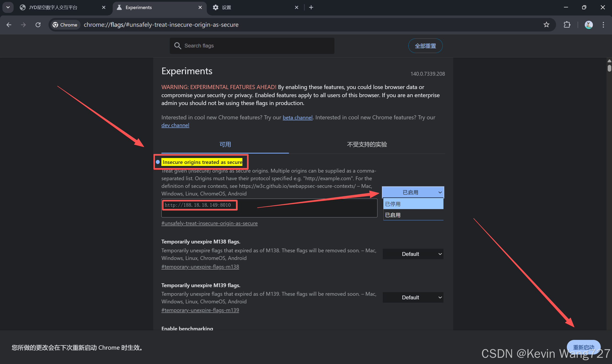Click the browser back arrow icon
612x364 pixels.
(x=9, y=25)
